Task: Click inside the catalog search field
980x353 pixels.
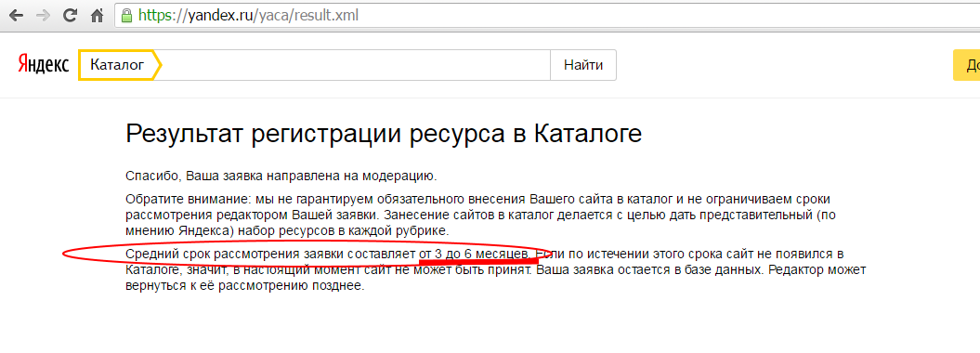Action: point(355,65)
